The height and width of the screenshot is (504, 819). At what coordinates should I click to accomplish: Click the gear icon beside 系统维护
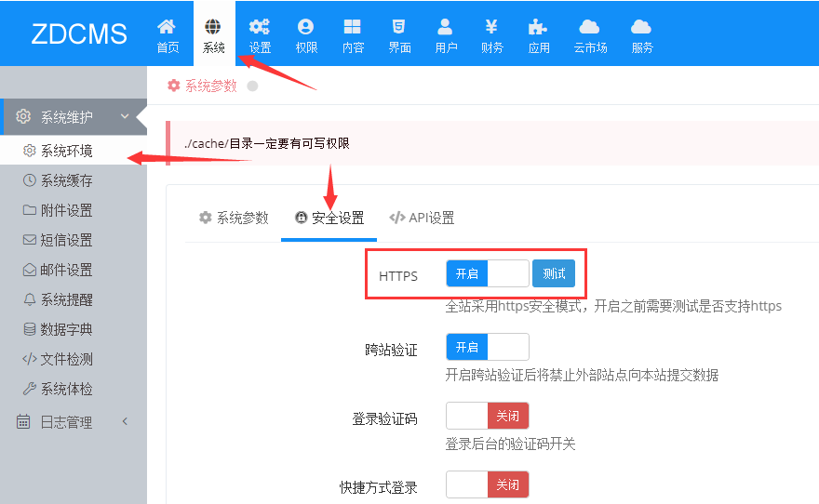23,116
